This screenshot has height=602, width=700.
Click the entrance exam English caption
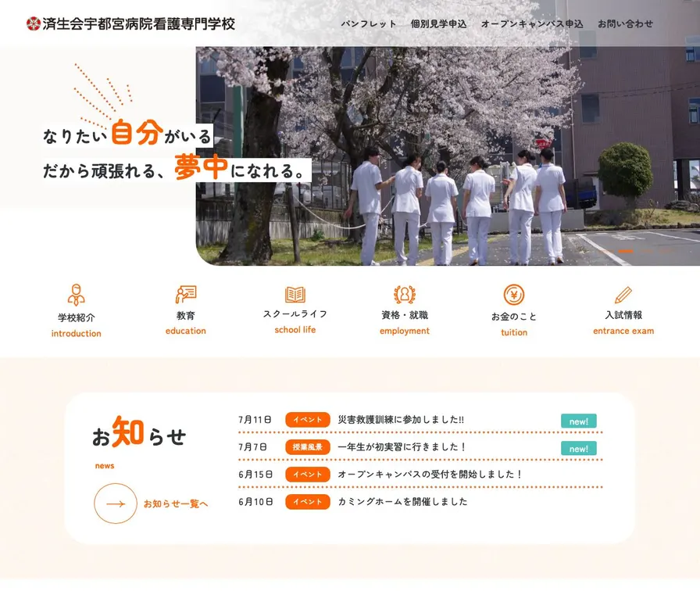[623, 331]
